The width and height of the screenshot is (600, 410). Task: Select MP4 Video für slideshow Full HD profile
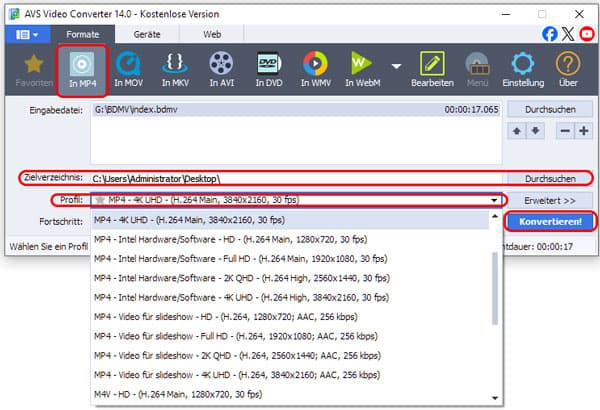coord(290,336)
